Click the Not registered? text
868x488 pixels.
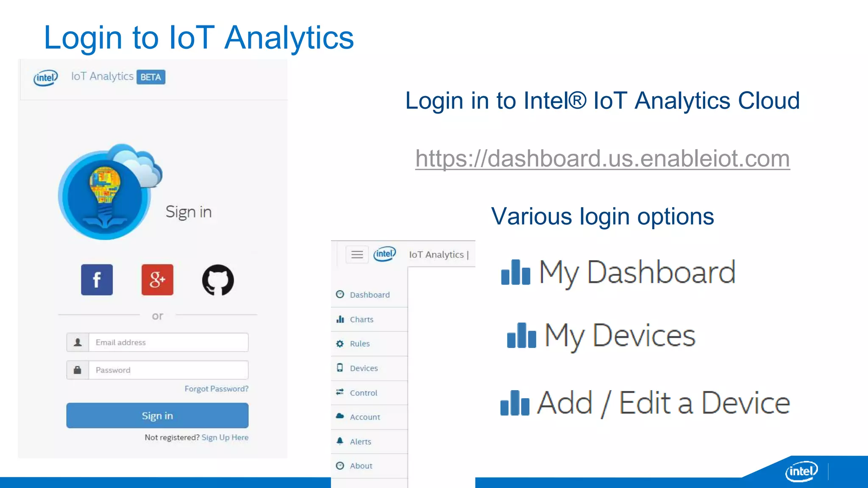tap(172, 438)
